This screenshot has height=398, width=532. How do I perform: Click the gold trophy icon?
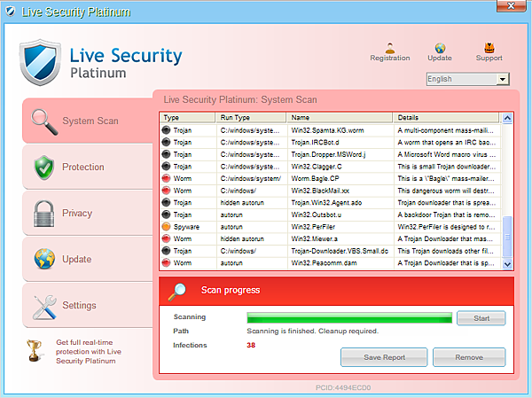point(35,351)
